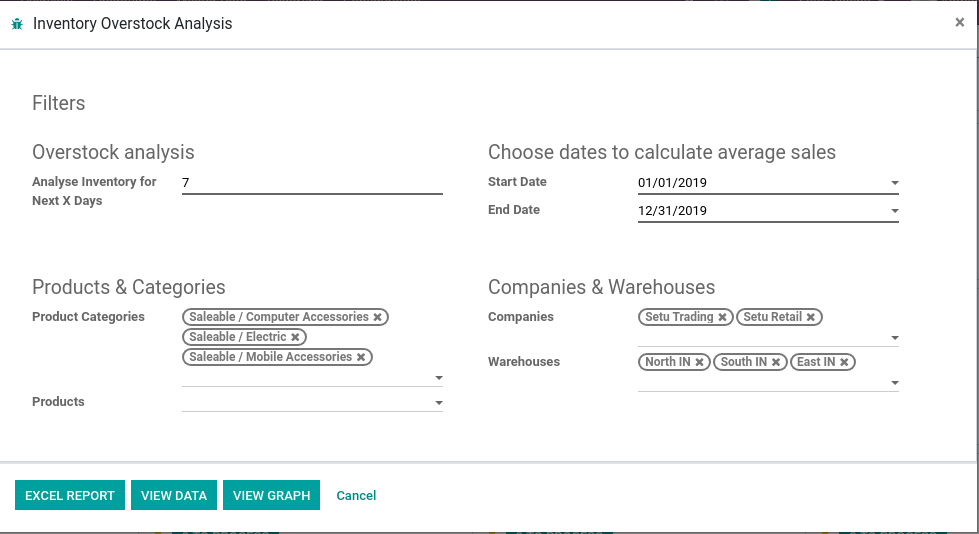Focus the Analyse Inventory for Next X Days field
This screenshot has width=979, height=534.
click(312, 183)
